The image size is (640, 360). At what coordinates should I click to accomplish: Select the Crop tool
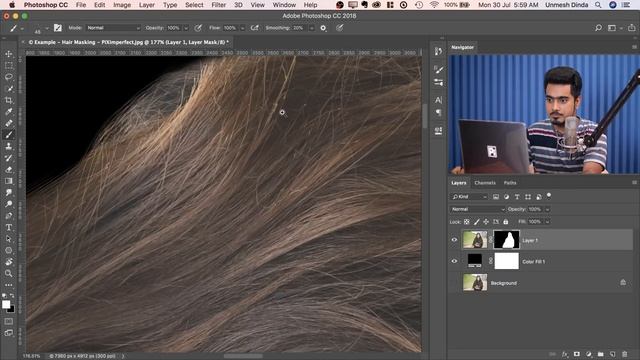coord(9,100)
